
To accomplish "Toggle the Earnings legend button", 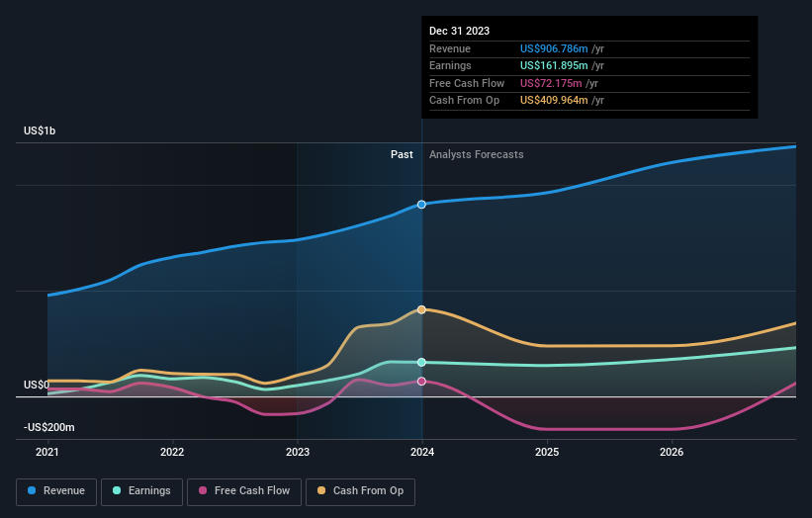I will [x=141, y=491].
